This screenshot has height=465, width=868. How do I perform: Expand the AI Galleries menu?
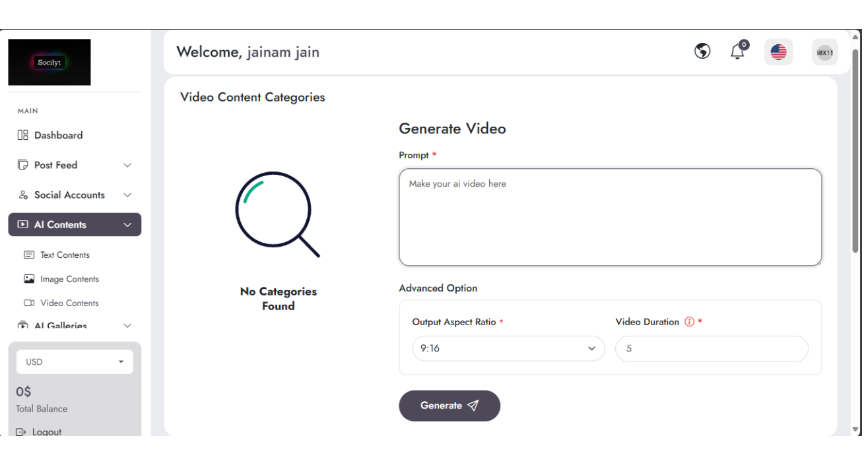(x=74, y=326)
